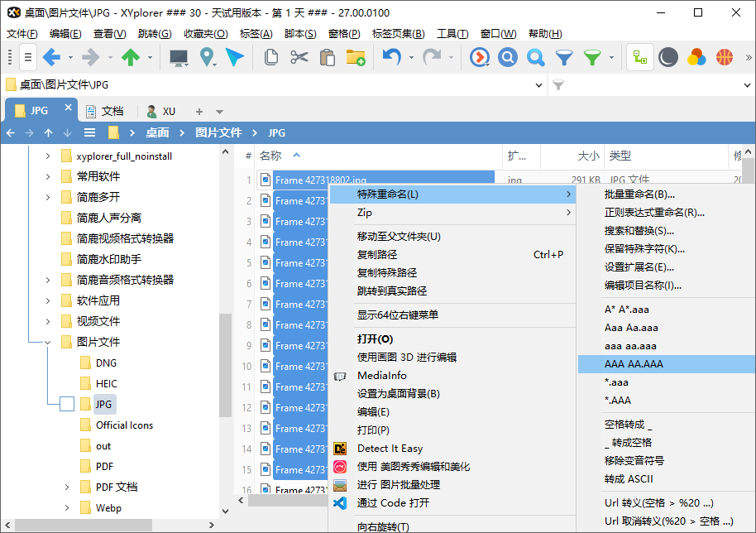
Task: Click the Undo icon in toolbar
Action: point(391,57)
